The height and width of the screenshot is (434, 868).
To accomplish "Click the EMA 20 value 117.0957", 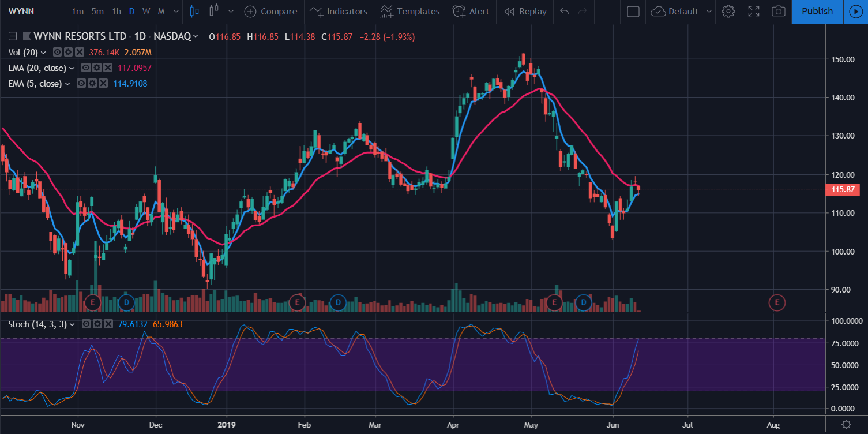I will tap(134, 68).
